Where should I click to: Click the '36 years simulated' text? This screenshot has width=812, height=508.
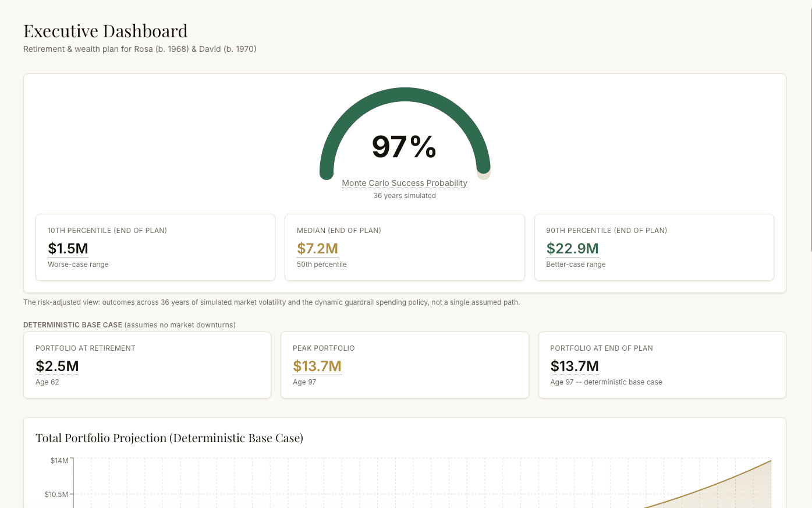coord(405,196)
